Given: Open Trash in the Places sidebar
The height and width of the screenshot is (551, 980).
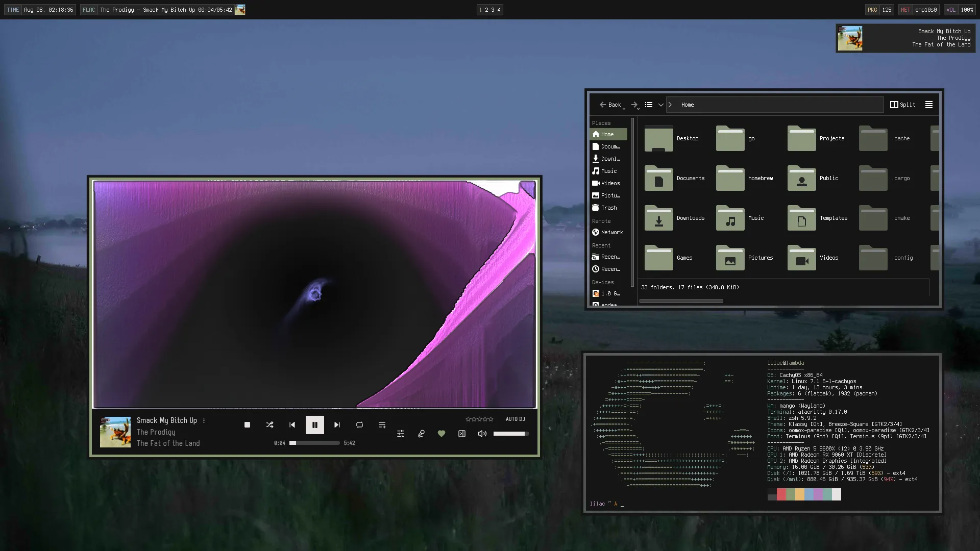Looking at the screenshot, I should [x=608, y=208].
